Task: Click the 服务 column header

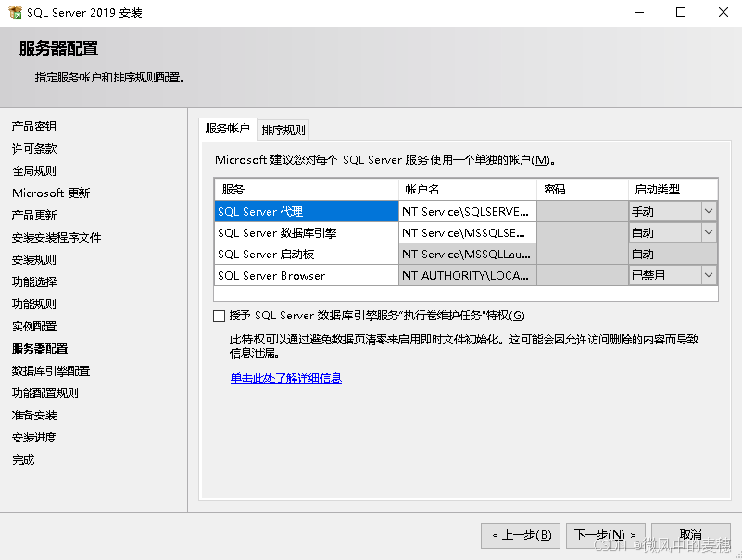Action: [x=307, y=190]
